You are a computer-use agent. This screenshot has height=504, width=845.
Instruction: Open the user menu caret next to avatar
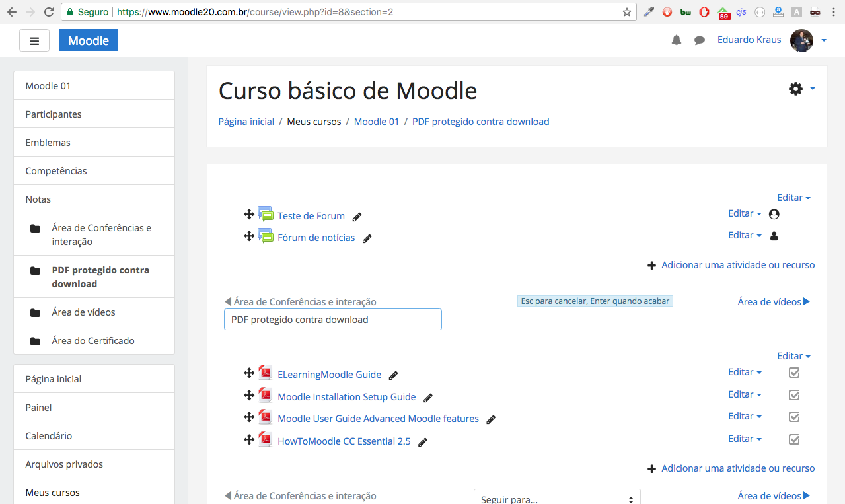[x=824, y=41]
